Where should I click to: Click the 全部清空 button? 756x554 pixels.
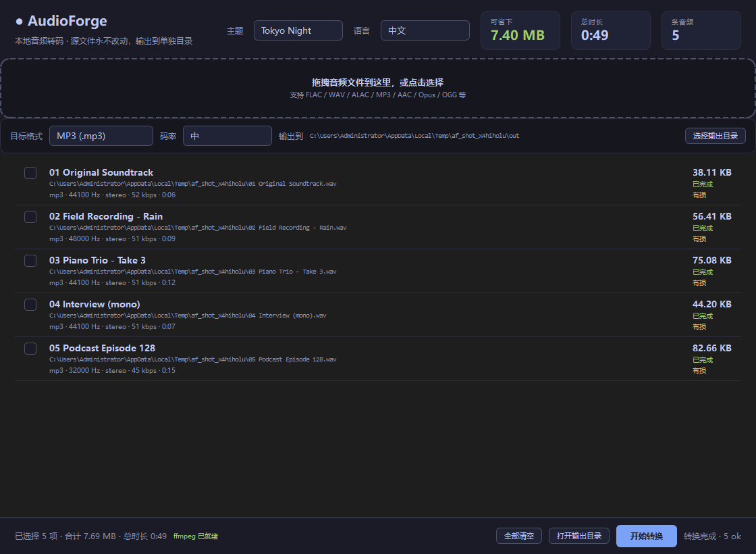[519, 536]
